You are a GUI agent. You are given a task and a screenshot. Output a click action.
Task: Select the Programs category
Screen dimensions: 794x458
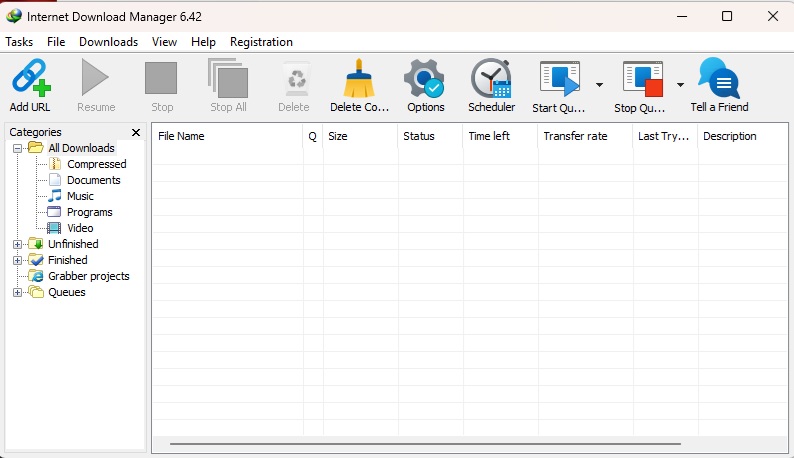[90, 212]
